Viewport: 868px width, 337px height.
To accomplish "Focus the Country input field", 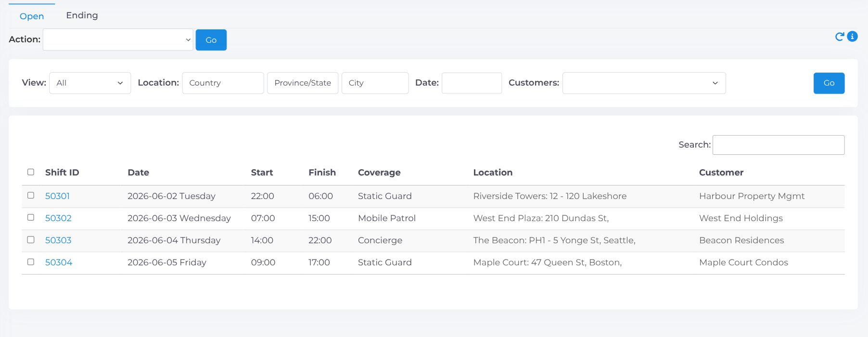I will coord(223,83).
